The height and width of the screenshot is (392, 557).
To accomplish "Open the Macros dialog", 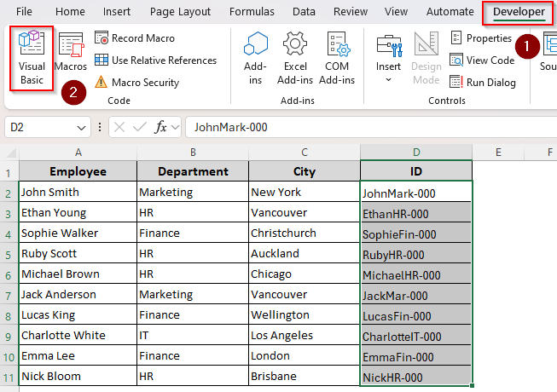I will coord(71,52).
